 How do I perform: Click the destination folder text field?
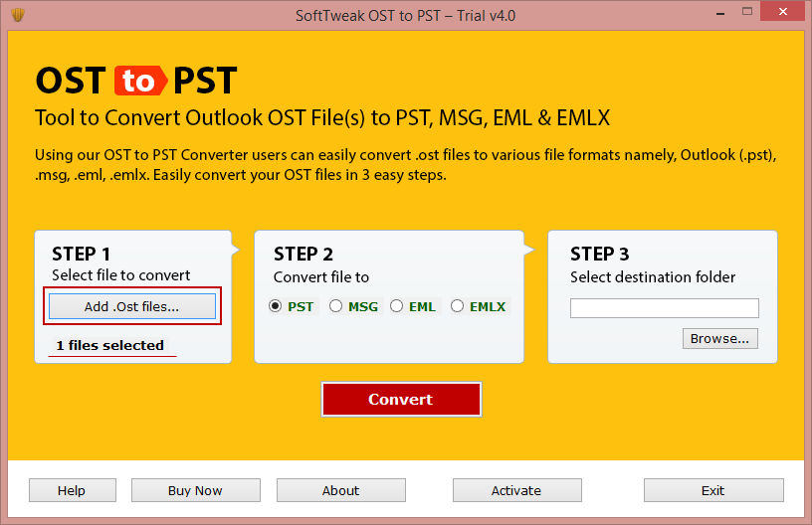[664, 308]
